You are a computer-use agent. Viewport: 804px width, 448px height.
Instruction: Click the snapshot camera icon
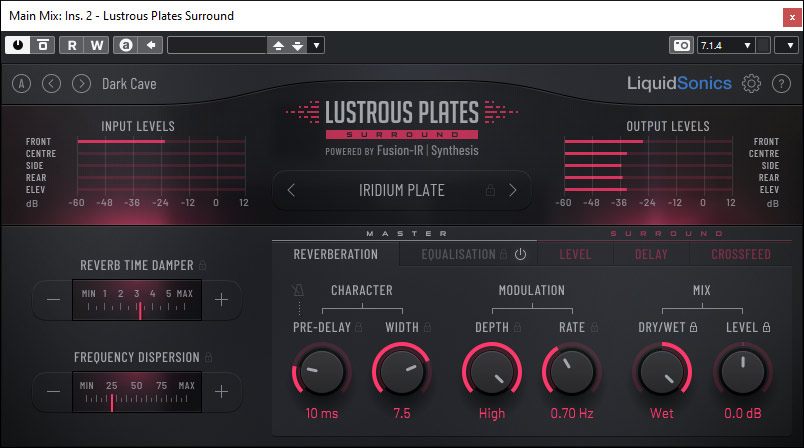click(x=681, y=45)
